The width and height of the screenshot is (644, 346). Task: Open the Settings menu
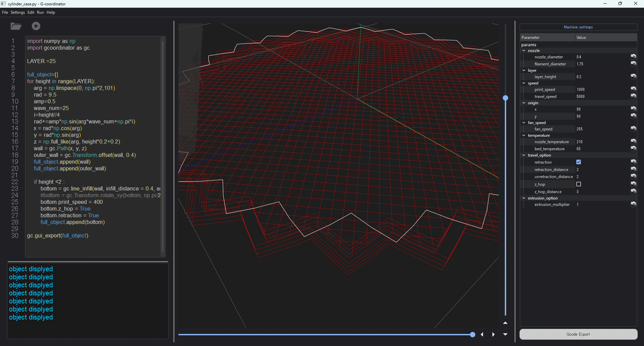[x=17, y=12]
